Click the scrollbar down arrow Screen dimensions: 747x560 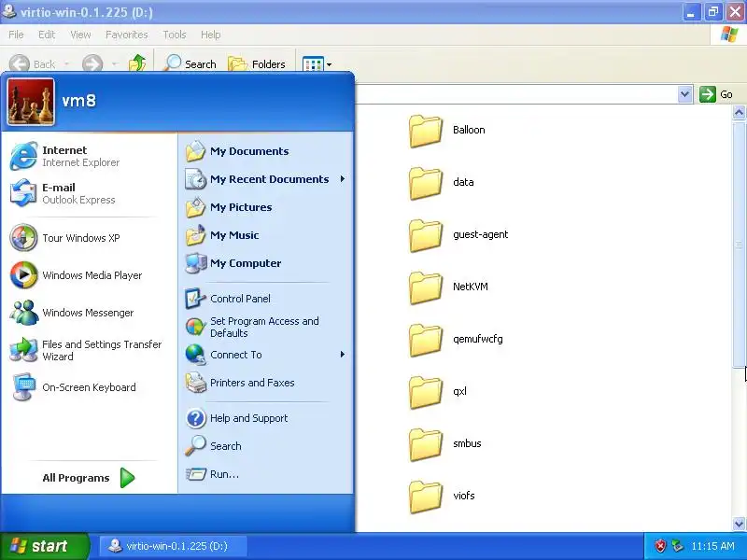click(739, 524)
